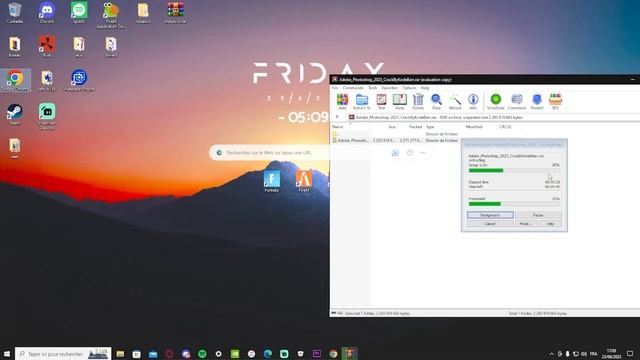Click the Add toolbar icon in WinRAR
The width and height of the screenshot is (640, 360).
pos(342,101)
